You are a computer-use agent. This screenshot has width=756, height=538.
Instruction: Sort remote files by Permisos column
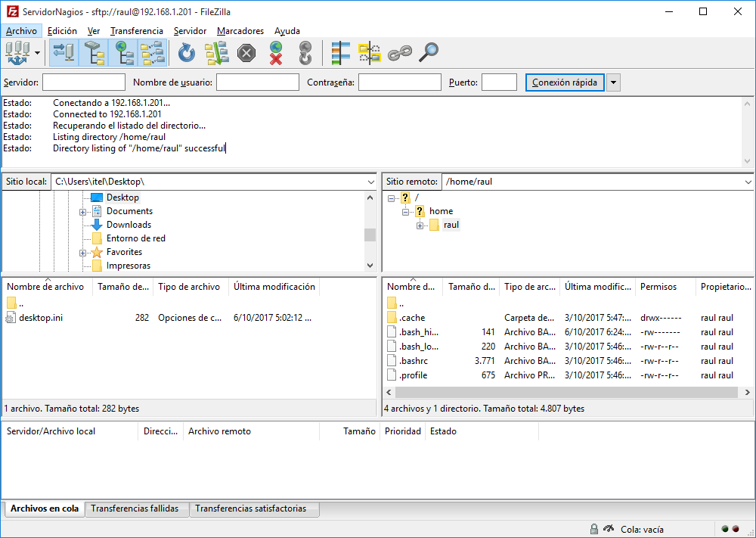(x=666, y=287)
